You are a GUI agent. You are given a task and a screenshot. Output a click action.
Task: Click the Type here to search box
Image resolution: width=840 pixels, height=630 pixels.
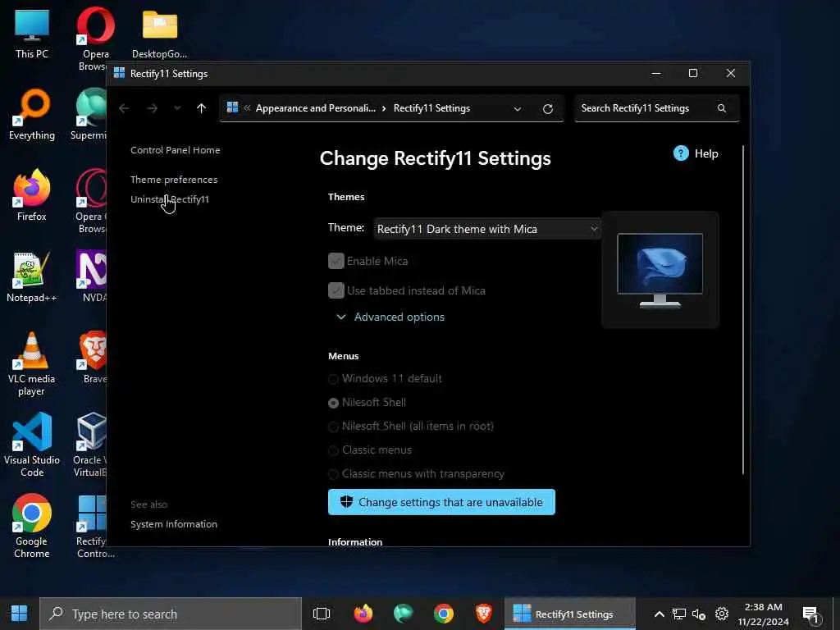click(171, 614)
